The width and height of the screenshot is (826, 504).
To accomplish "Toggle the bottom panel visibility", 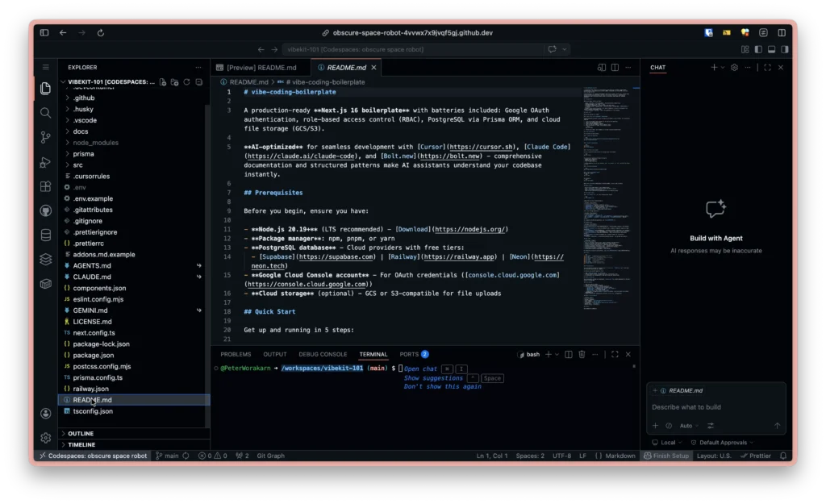I will [771, 49].
